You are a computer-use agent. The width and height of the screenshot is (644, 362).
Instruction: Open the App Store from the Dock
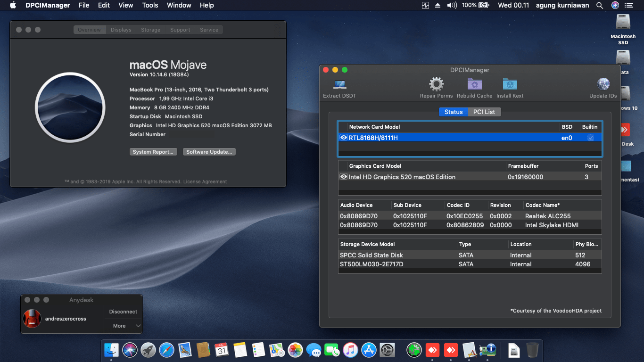(x=369, y=350)
